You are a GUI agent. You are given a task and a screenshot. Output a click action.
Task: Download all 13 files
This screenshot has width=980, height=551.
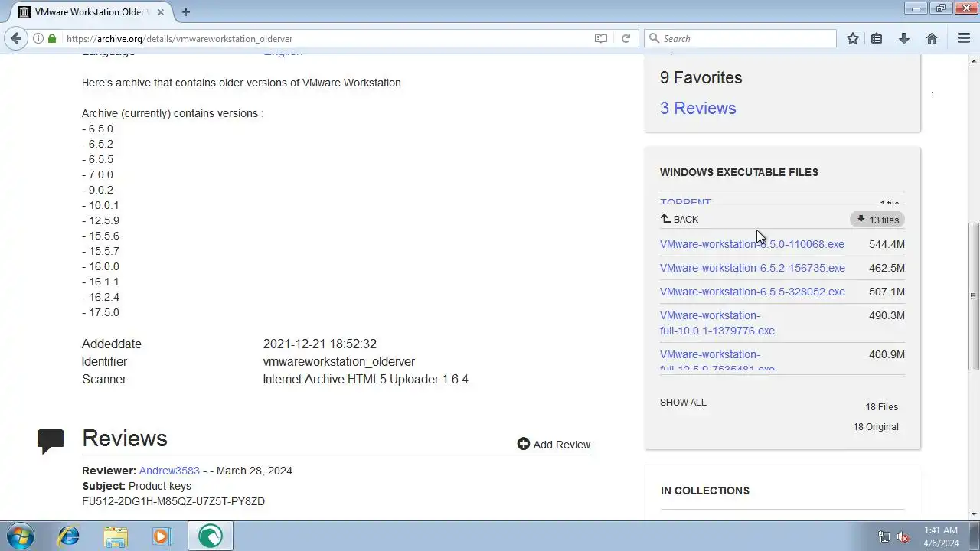[877, 220]
